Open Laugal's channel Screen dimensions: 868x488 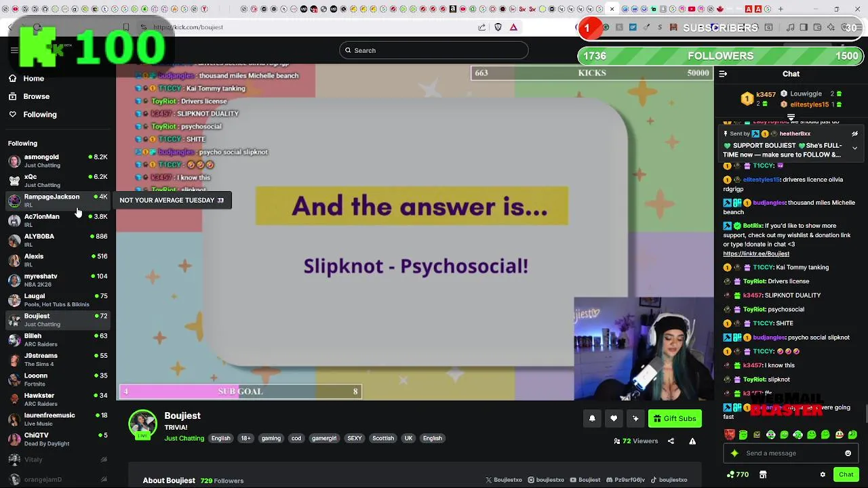[58, 300]
